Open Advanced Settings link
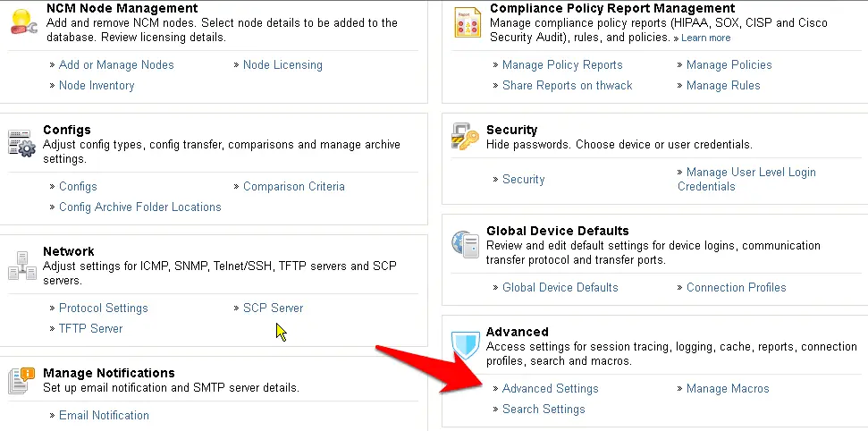 tap(551, 389)
